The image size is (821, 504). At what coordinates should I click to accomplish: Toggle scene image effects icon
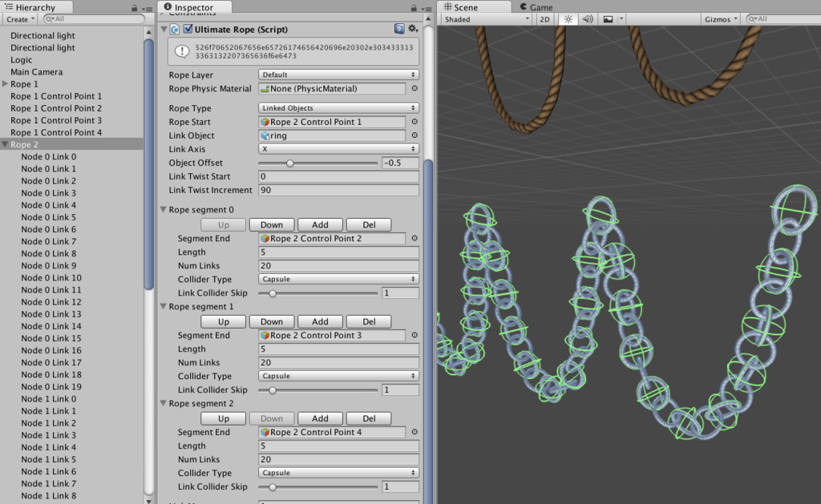608,19
